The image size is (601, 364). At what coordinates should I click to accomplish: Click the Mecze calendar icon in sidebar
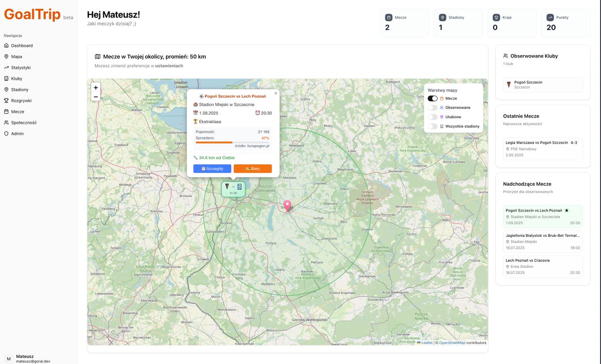coord(6,112)
